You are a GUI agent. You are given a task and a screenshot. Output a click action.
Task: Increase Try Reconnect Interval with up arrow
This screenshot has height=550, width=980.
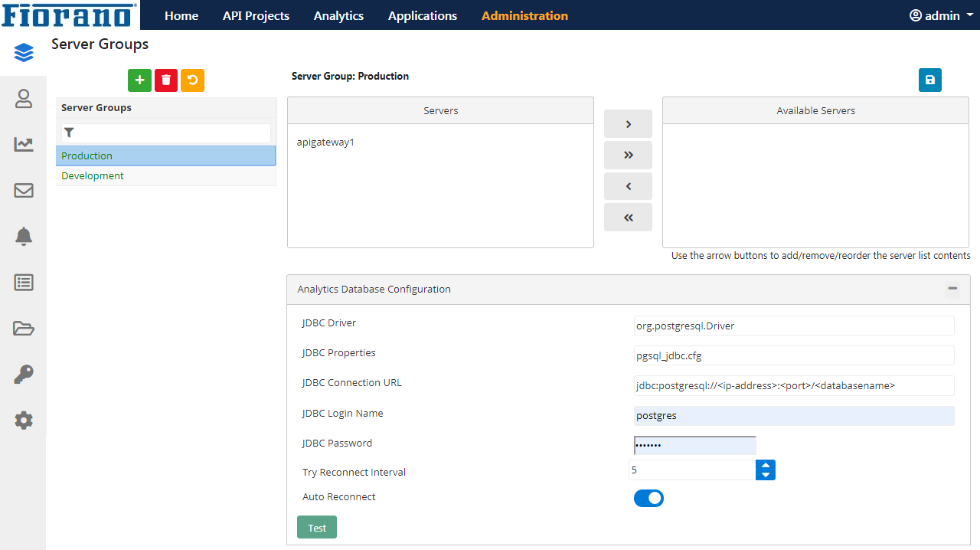click(766, 465)
